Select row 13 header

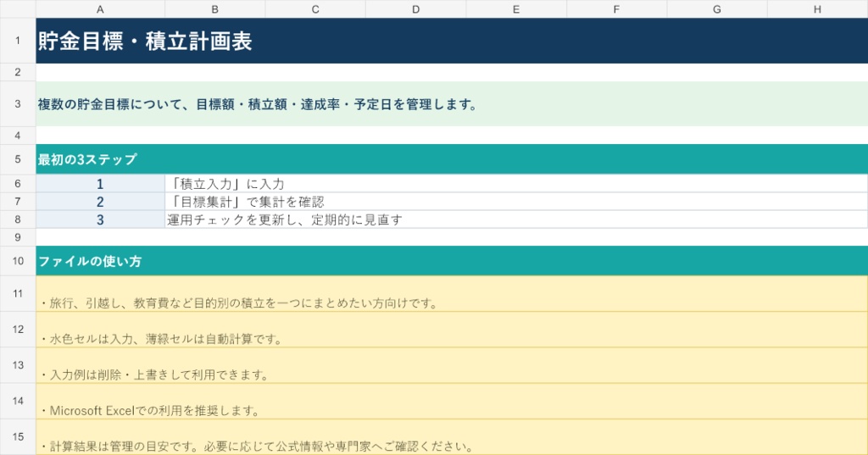tap(18, 365)
